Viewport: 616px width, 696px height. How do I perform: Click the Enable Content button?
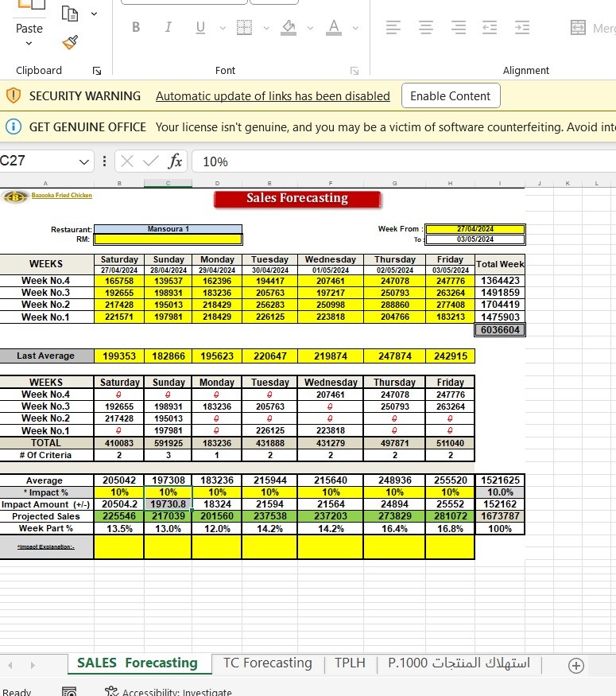coord(451,95)
